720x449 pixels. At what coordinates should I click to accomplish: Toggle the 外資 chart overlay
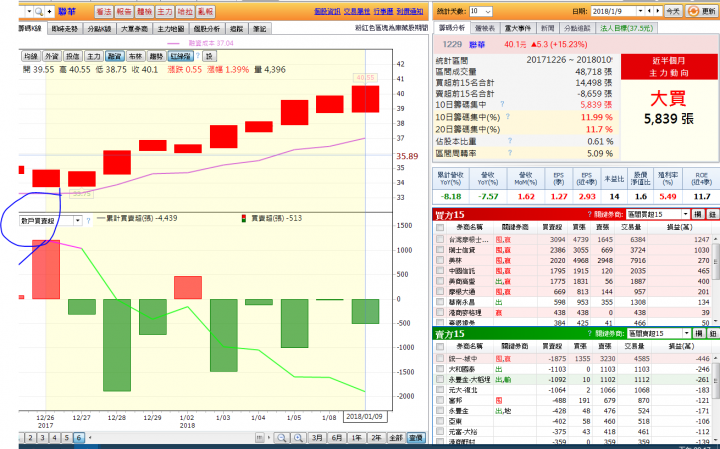tap(52, 56)
